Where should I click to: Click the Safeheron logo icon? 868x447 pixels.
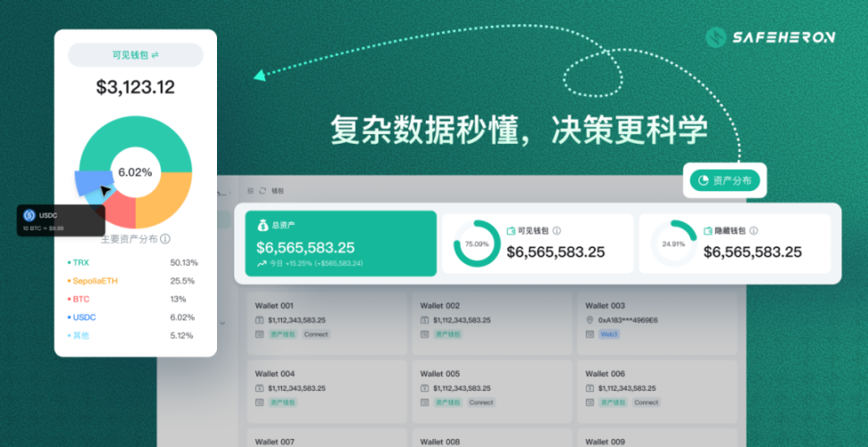(x=716, y=37)
